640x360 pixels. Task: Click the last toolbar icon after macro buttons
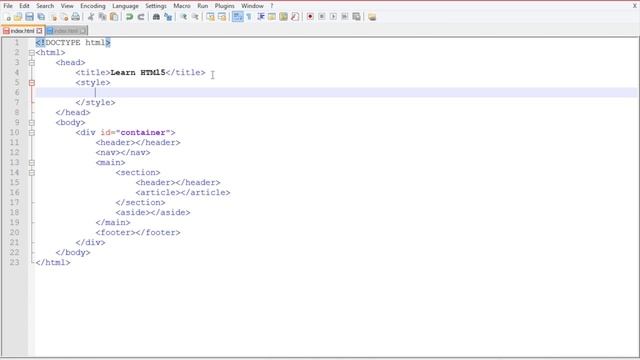click(x=372, y=17)
